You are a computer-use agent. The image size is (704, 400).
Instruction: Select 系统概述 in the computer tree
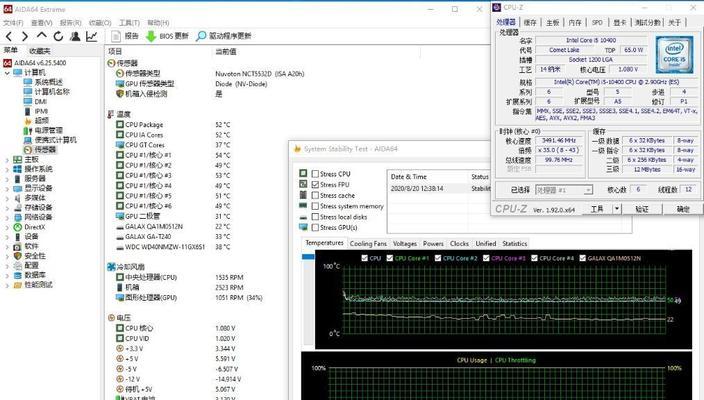[x=44, y=82]
